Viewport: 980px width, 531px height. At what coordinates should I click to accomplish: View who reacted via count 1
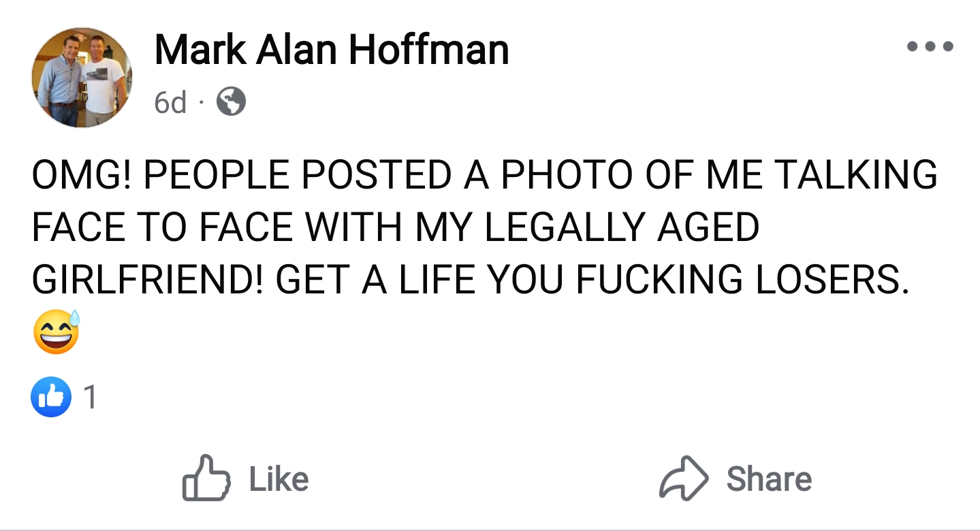click(x=89, y=398)
